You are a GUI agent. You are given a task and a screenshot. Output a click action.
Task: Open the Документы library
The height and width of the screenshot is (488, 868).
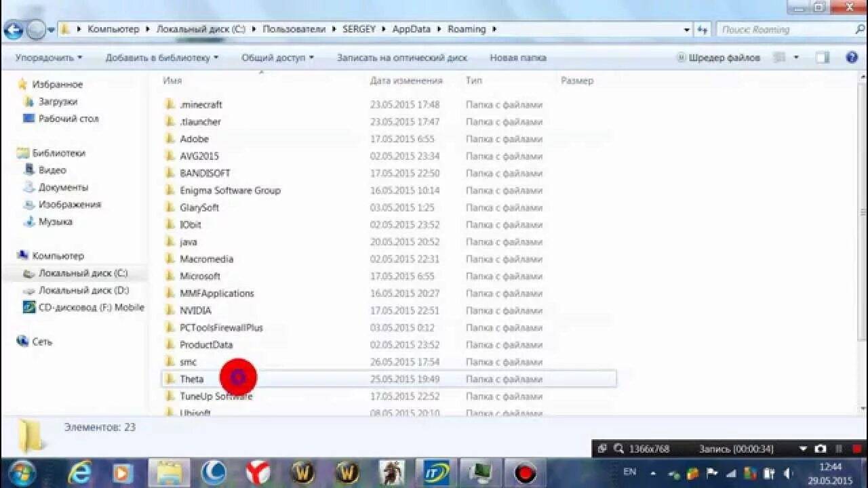[56, 187]
